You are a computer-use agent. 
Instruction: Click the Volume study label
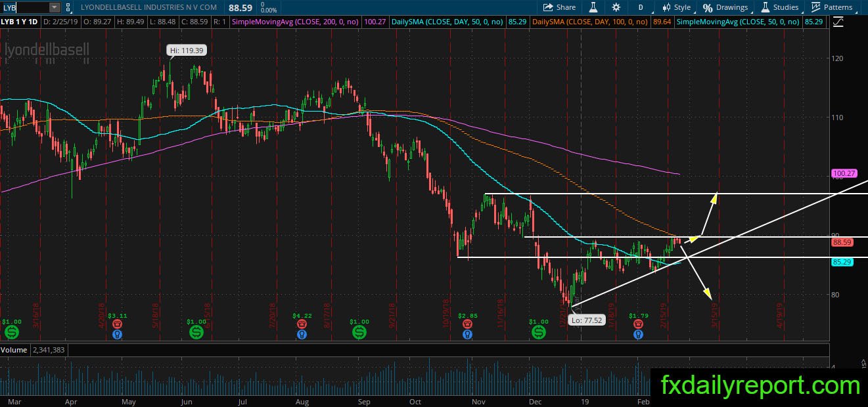point(14,351)
